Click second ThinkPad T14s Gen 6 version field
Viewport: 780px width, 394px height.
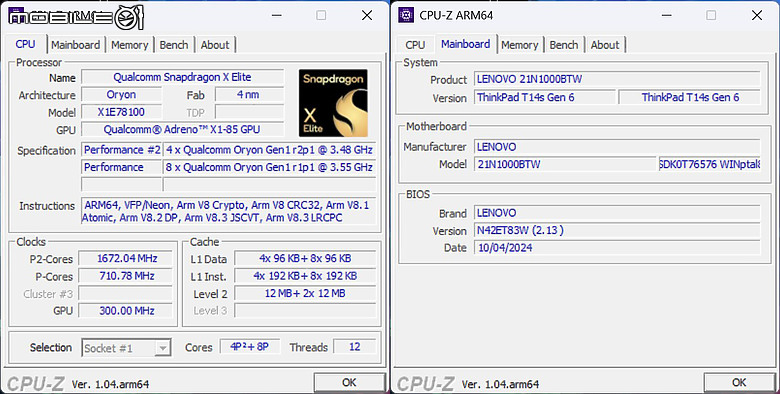[689, 97]
